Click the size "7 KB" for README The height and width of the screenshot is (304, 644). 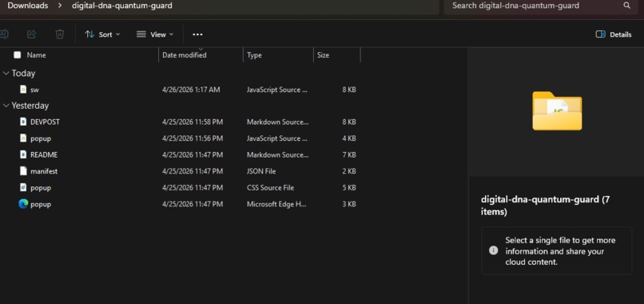[x=349, y=155]
